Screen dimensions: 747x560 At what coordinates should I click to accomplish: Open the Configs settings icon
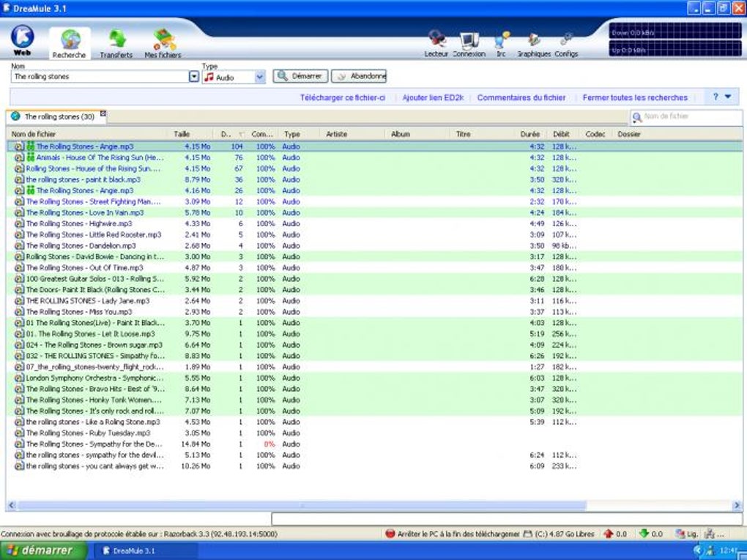[x=566, y=44]
